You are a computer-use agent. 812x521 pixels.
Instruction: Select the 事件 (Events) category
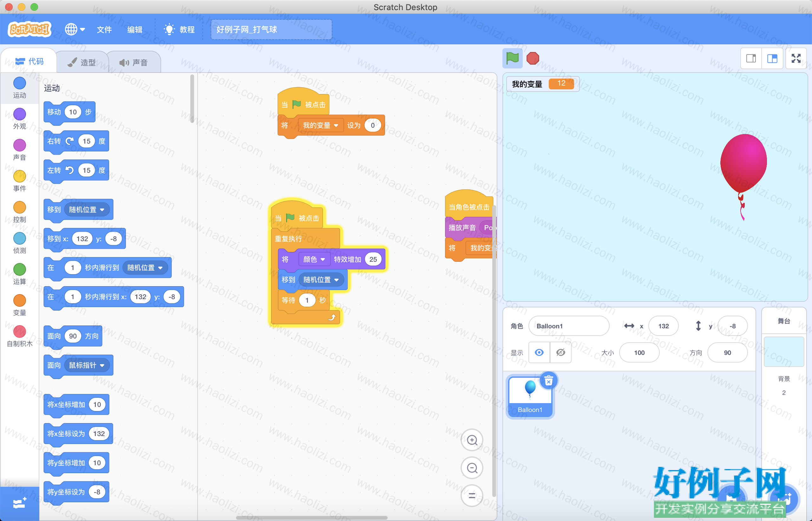tap(19, 181)
